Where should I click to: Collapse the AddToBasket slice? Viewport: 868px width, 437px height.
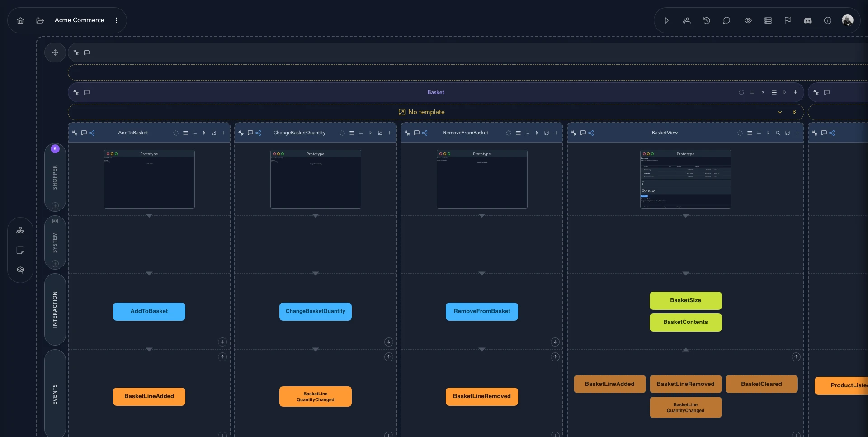[x=75, y=133]
